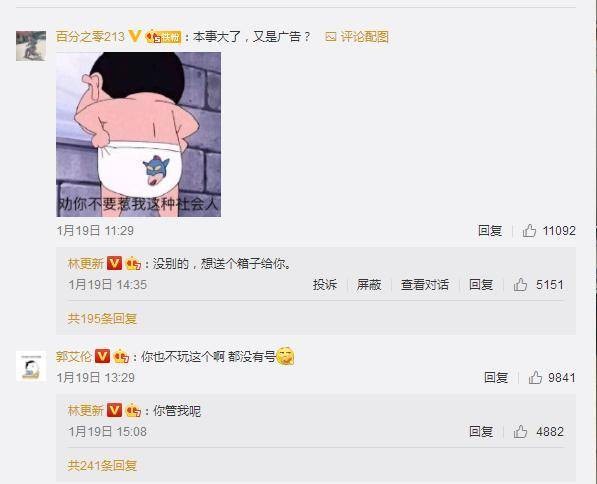This screenshot has height=484, width=597.
Task: Open 林更新's username in first reply
Action: (86, 263)
